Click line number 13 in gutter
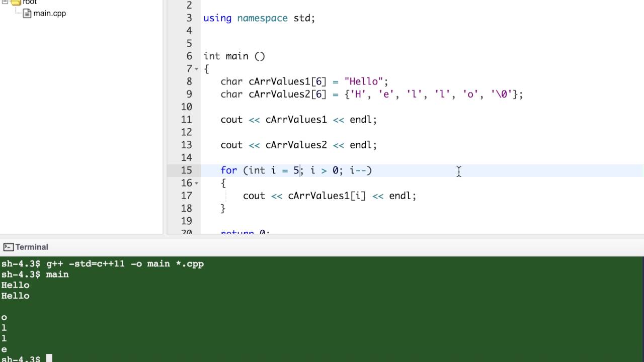Screen dimensions: 644x362 pos(187,145)
